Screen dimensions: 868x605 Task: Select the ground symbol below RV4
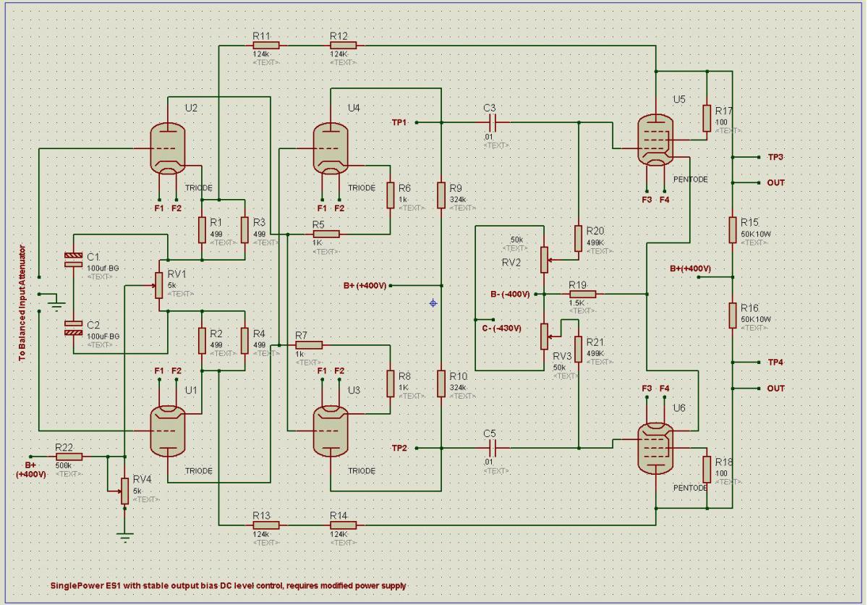[x=125, y=536]
